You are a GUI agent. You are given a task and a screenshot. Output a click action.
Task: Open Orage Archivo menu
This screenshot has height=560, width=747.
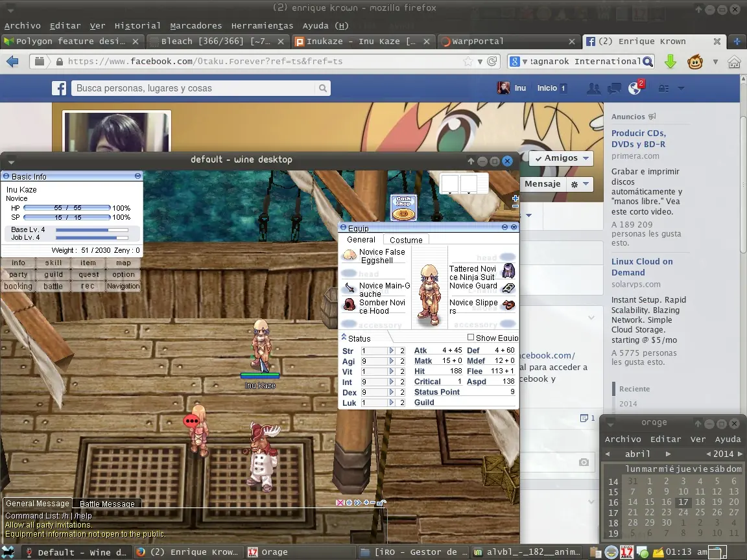tap(622, 439)
